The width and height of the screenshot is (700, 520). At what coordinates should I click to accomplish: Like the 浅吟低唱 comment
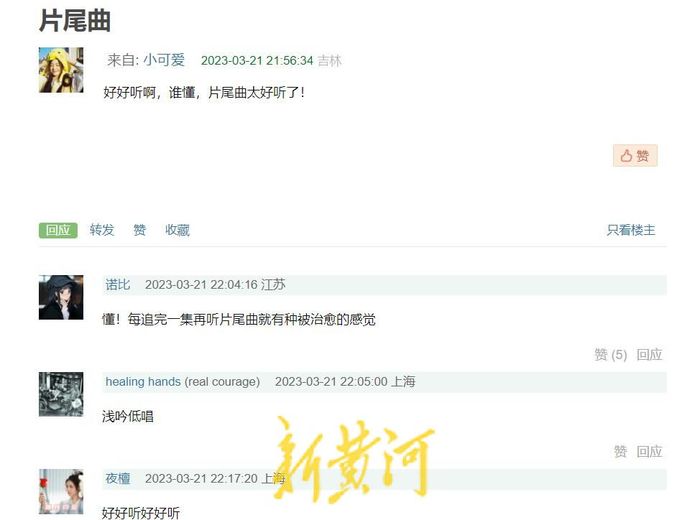tap(620, 452)
